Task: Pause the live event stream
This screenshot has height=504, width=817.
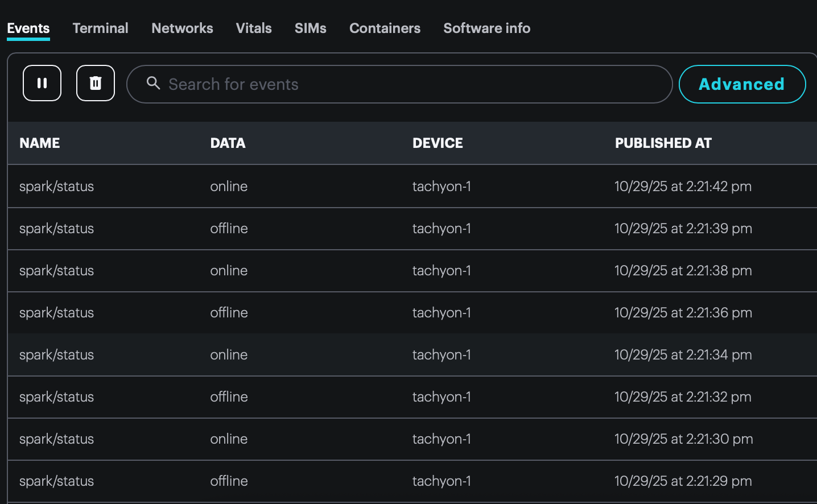Action: [x=42, y=83]
